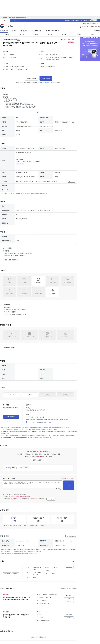Switch to the 기업 tab
Screen dimensions: 100x644
[x=14, y=21]
